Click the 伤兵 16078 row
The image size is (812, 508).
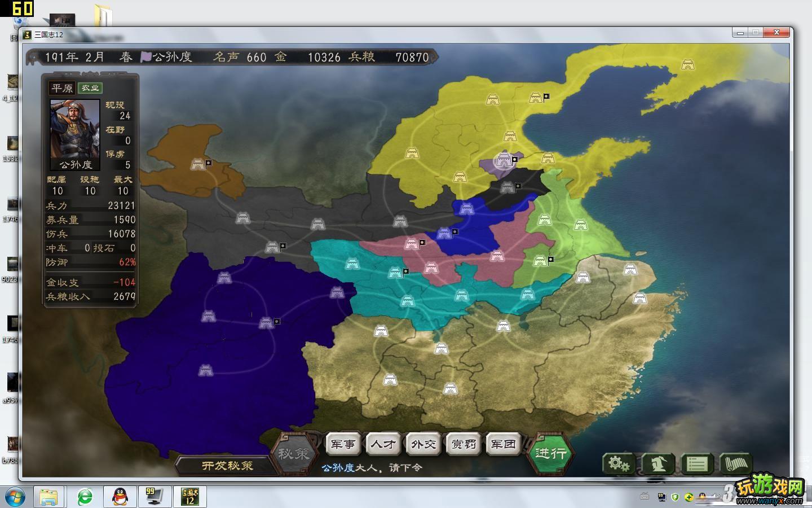tap(90, 234)
